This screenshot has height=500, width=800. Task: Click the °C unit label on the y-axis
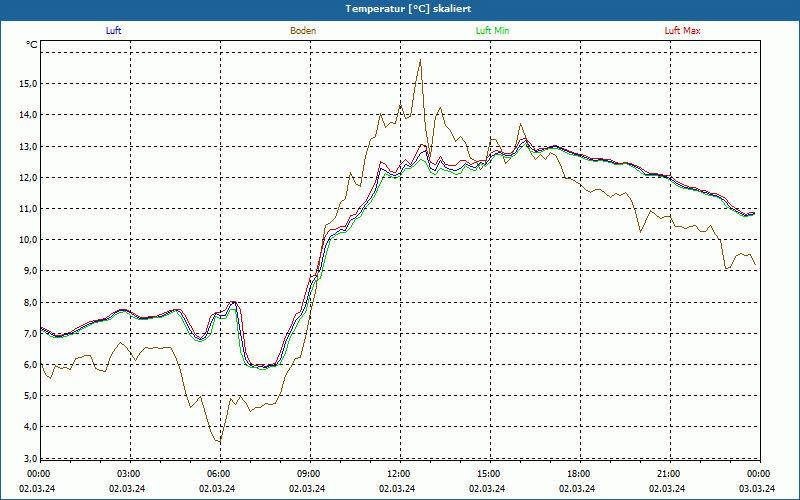click(x=32, y=45)
